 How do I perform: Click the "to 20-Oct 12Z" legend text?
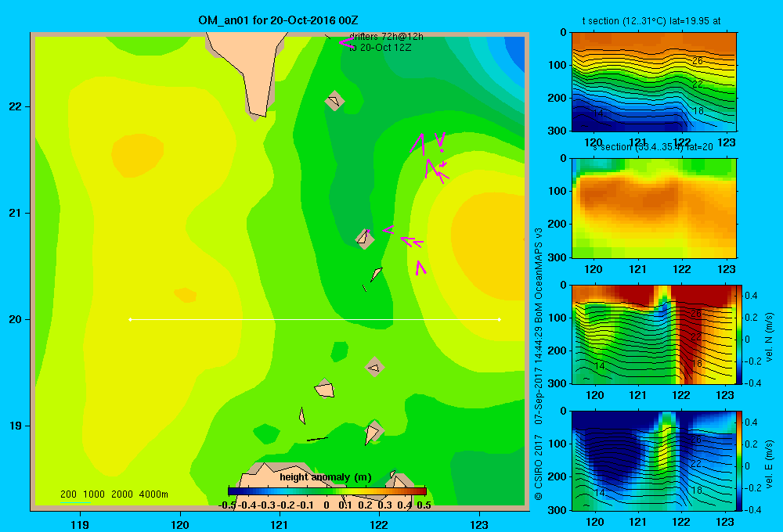[380, 48]
